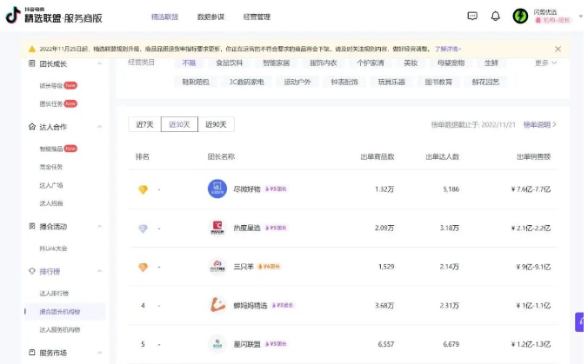Open 智能选品 in the sidebar
Screen dimensions: 588x364
[51, 149]
